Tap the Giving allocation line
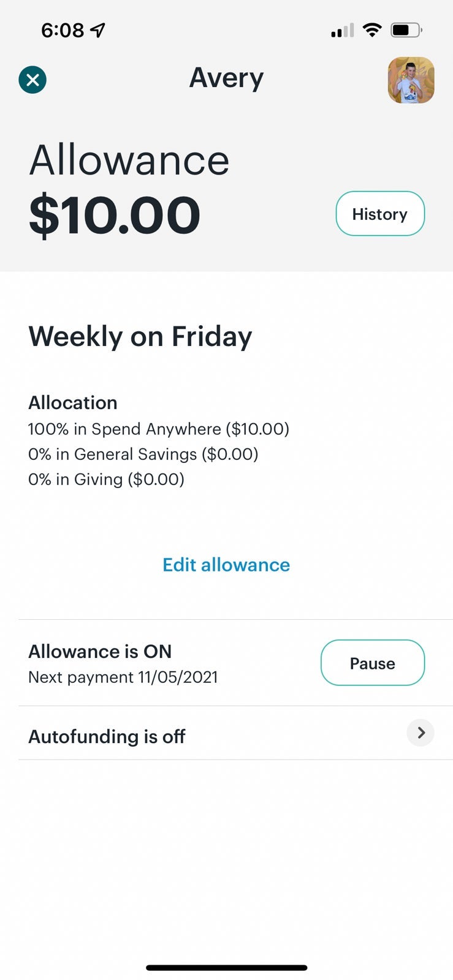Viewport: 453px width, 980px height. [106, 479]
